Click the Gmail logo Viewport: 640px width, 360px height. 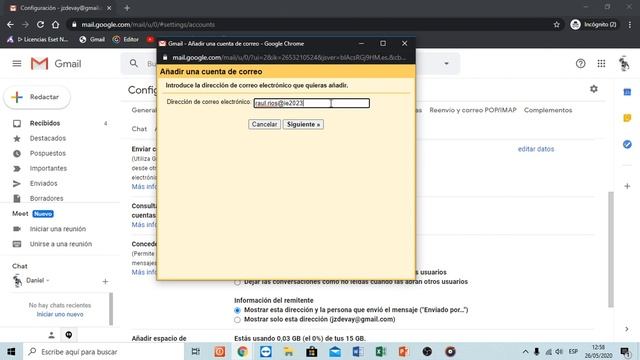click(56, 64)
